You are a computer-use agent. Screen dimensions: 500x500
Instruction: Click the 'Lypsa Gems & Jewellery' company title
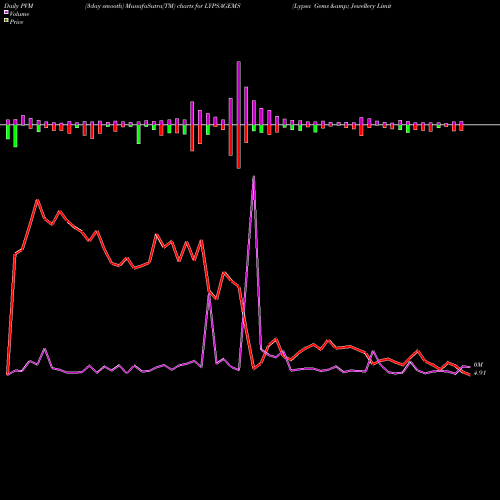point(342,6)
